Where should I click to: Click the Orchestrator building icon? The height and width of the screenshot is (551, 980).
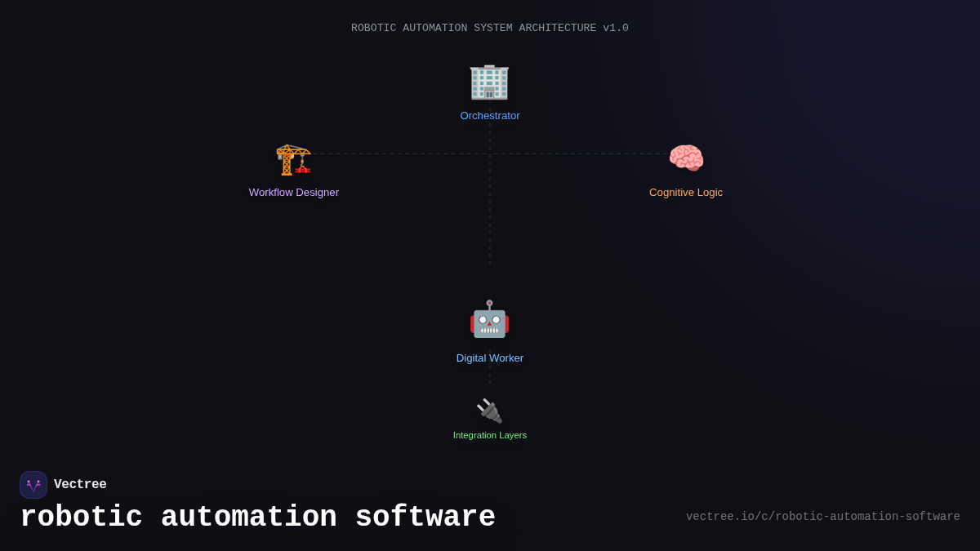(x=489, y=82)
